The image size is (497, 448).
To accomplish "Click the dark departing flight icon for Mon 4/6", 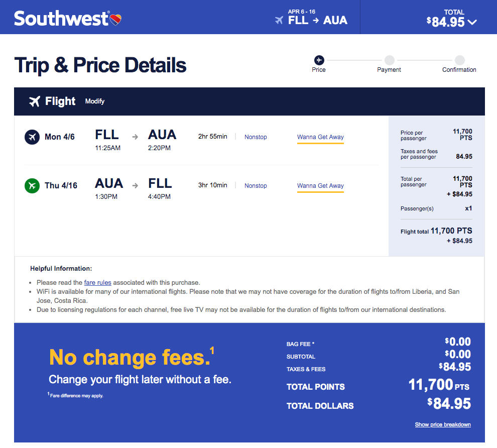I will click(32, 137).
